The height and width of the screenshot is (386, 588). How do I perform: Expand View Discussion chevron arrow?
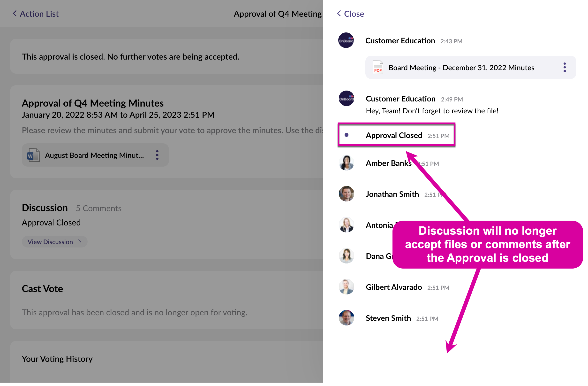[x=80, y=242]
